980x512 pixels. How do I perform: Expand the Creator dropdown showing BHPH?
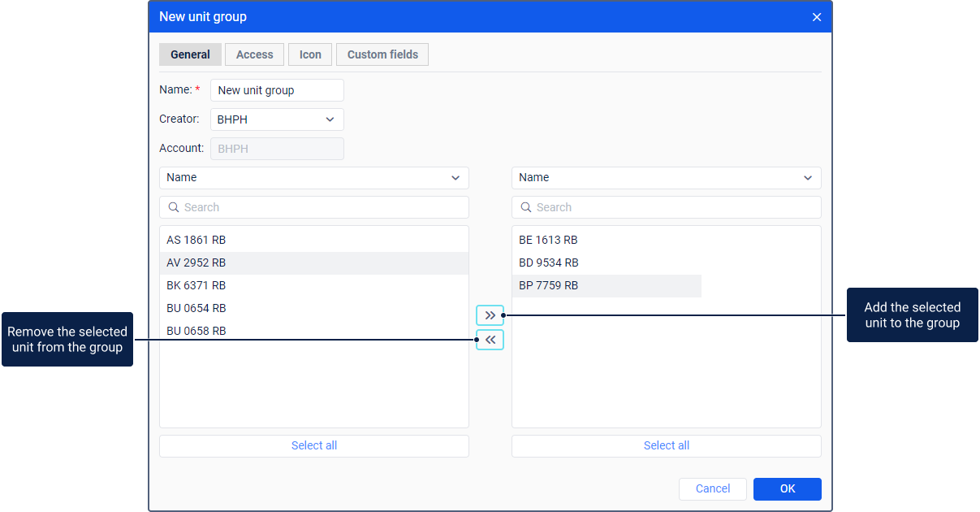(277, 119)
